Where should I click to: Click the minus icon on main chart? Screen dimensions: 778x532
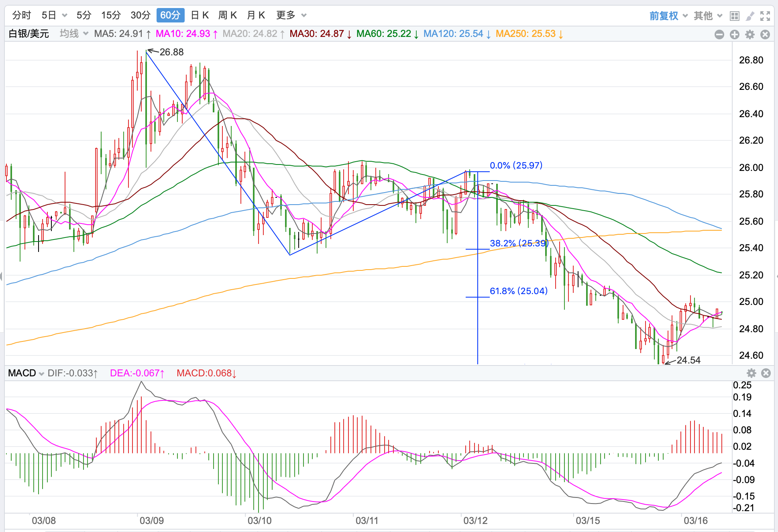coord(719,35)
